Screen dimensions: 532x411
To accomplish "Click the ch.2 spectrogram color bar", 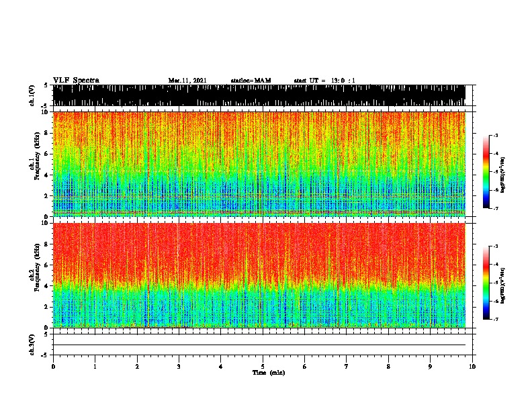I will 486,283.
